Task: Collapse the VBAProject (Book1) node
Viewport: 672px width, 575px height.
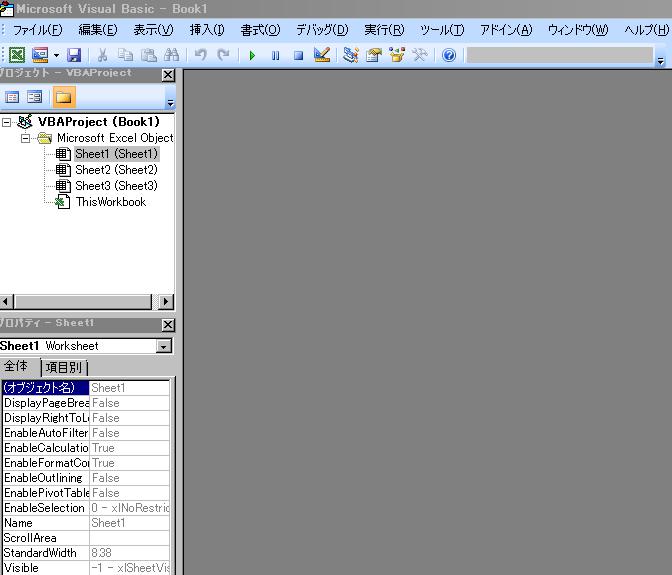Action: (6, 123)
